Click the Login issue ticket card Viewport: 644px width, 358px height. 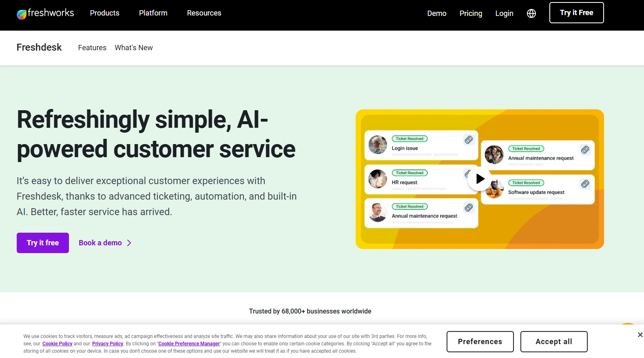pyautogui.click(x=421, y=145)
